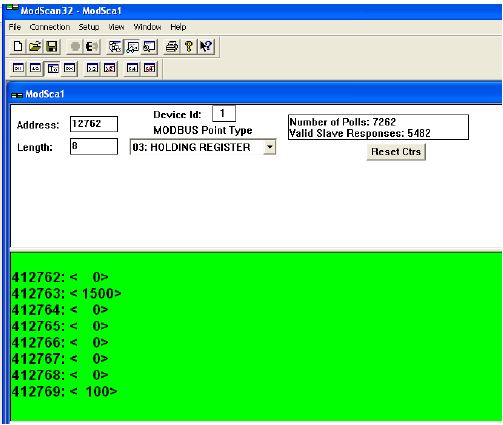
Task: Click into the Length field showing 8
Action: [94, 147]
